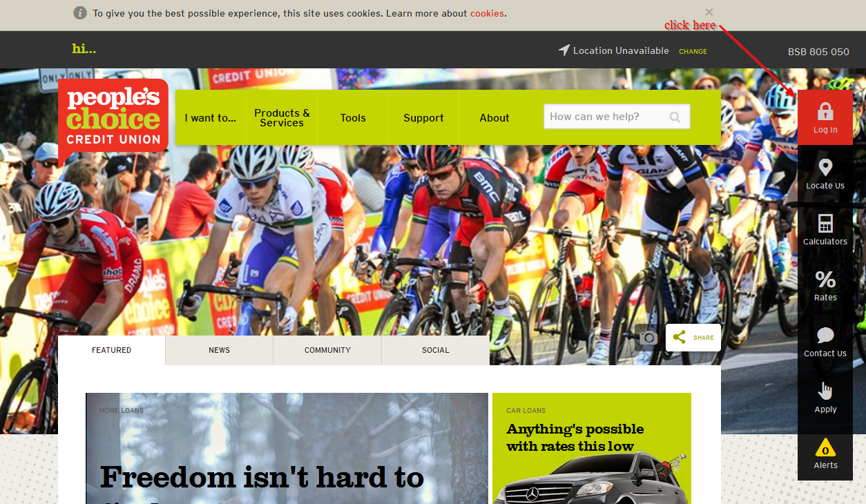Click the Apply hand pointer icon
Screen dimensions: 866x504
coord(825,391)
